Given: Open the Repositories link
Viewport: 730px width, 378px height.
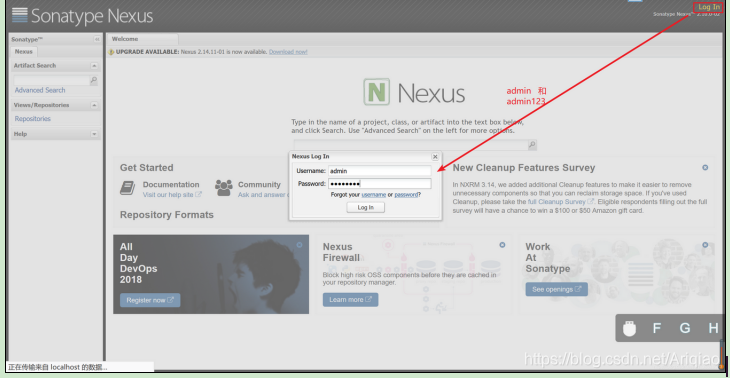Looking at the screenshot, I should click(33, 119).
